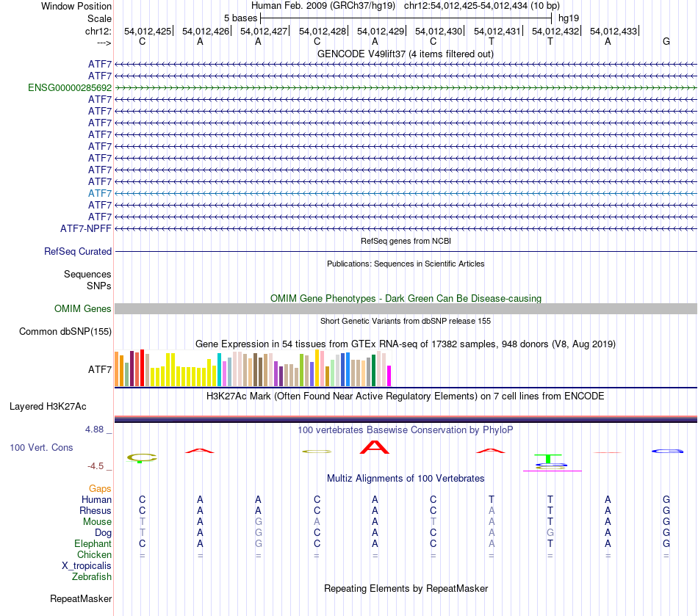Click the ENSG00000285692 gene label

click(x=70, y=87)
